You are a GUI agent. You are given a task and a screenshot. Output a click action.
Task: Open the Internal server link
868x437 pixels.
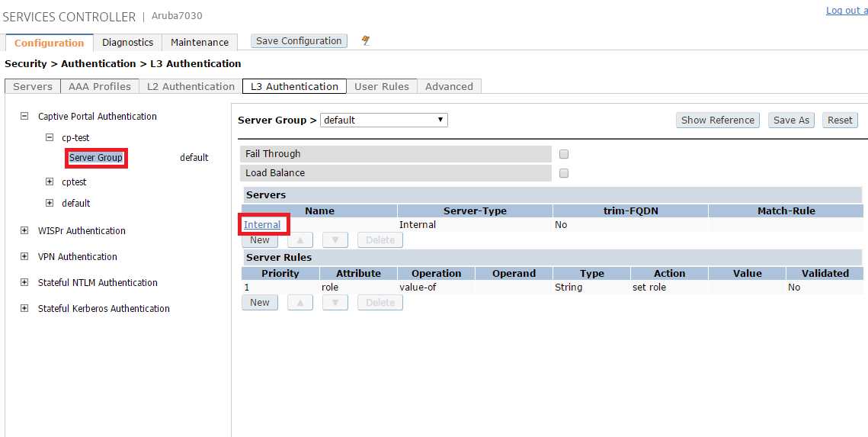point(262,225)
